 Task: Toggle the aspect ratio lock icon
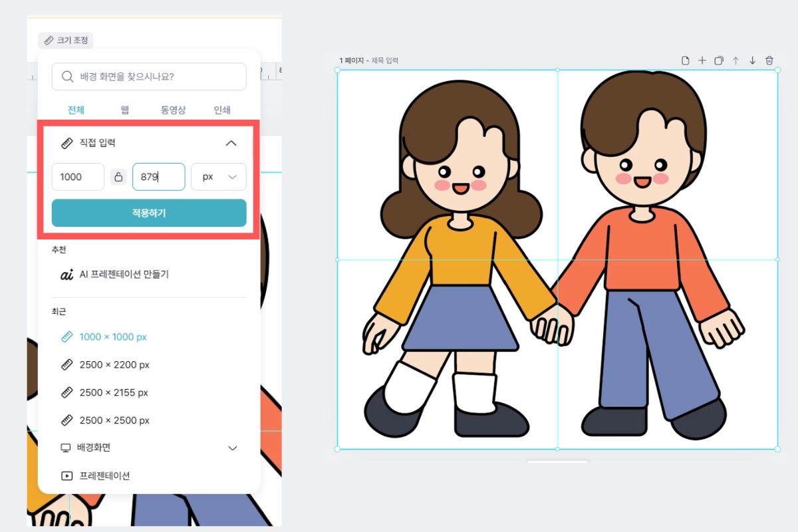118,177
